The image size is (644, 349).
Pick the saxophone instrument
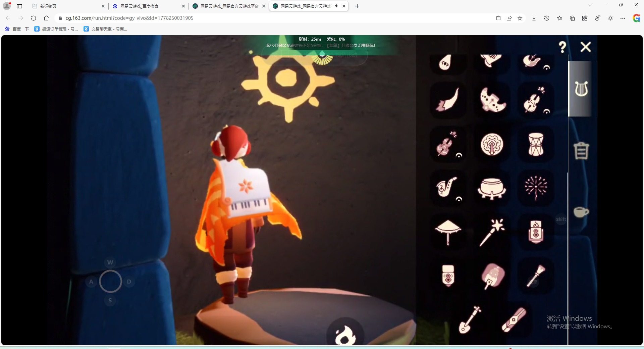point(448,188)
